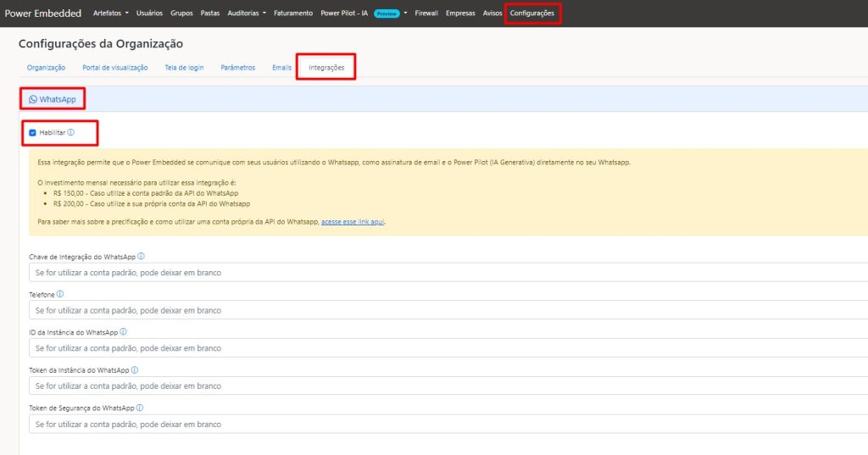
Task: Click info icon beside Token da Instância do WhatsApp
Action: click(x=135, y=369)
